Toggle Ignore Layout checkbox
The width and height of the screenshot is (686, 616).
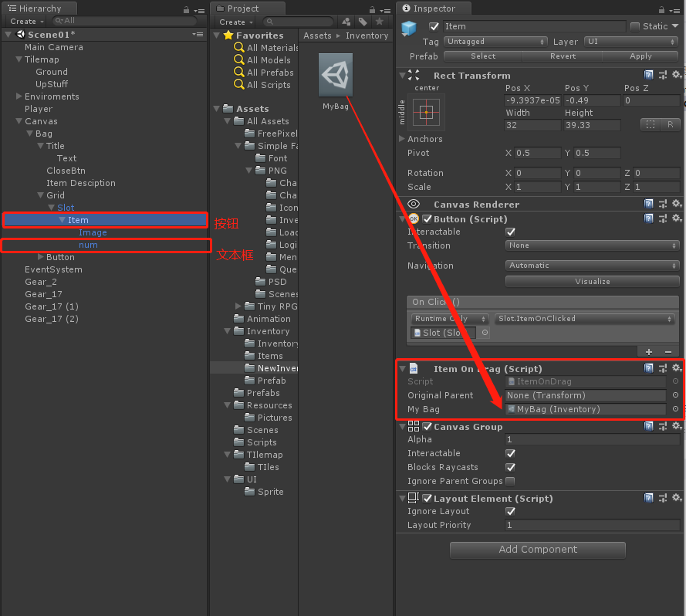(510, 511)
